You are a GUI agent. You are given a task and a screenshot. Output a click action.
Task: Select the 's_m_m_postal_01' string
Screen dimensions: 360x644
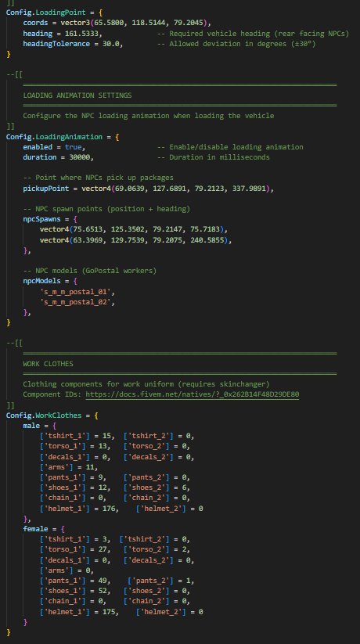coord(77,292)
